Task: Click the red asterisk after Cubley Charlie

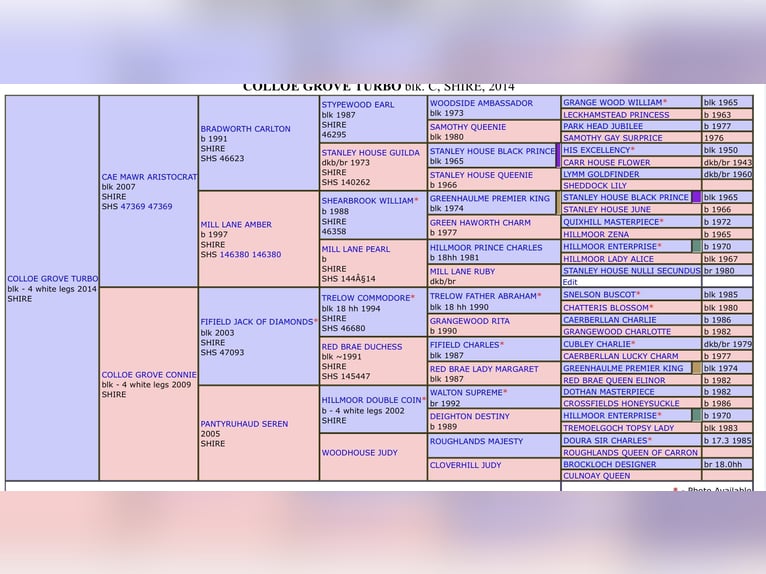Action: [x=632, y=344]
